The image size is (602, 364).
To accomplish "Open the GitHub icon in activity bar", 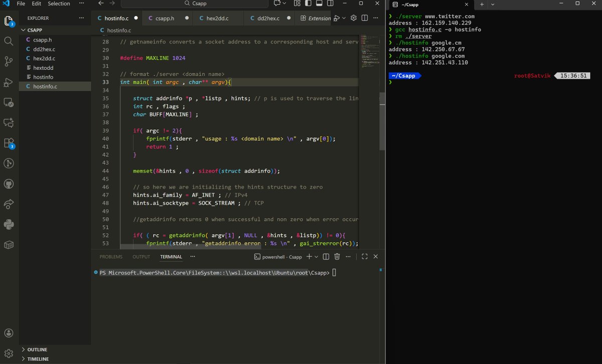I will (x=9, y=184).
